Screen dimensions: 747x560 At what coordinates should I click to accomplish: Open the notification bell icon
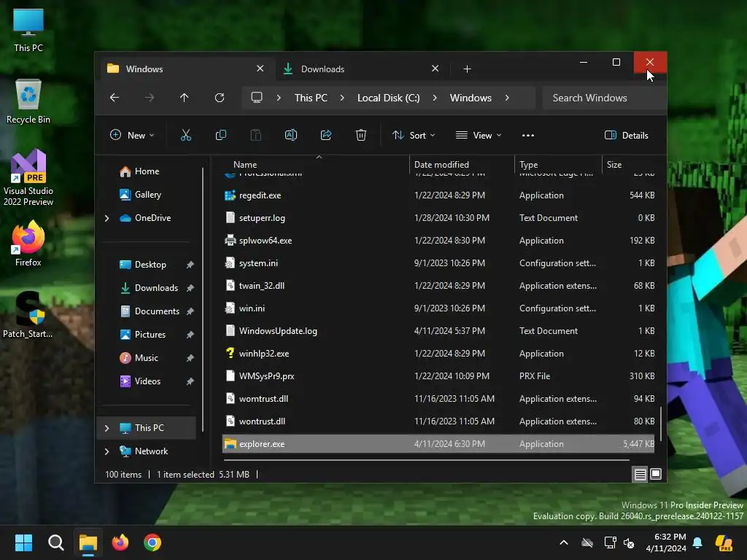coord(697,542)
